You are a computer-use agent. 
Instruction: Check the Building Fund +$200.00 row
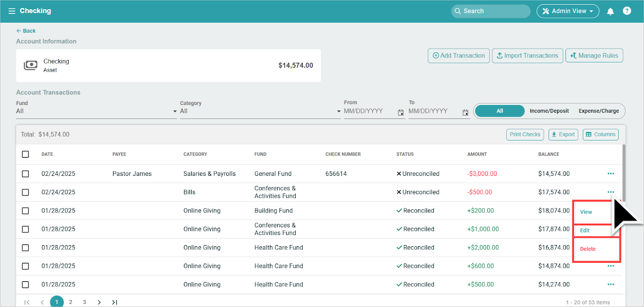(25, 211)
